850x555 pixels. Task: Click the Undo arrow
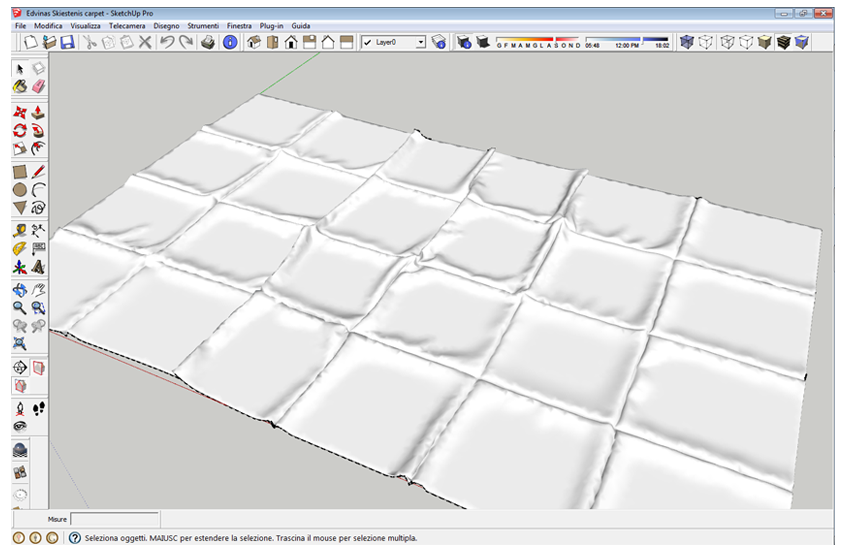coord(168,42)
